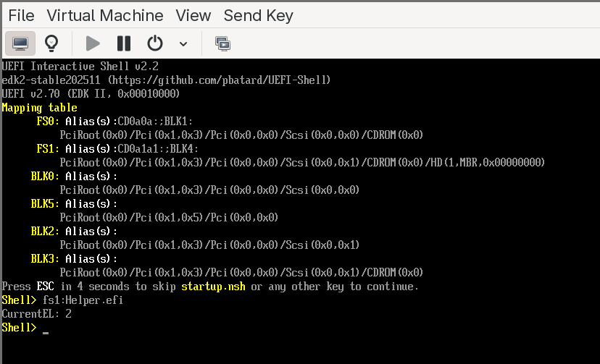Click the FS1: mapping label
This screenshot has width=600, height=364.
[48, 148]
